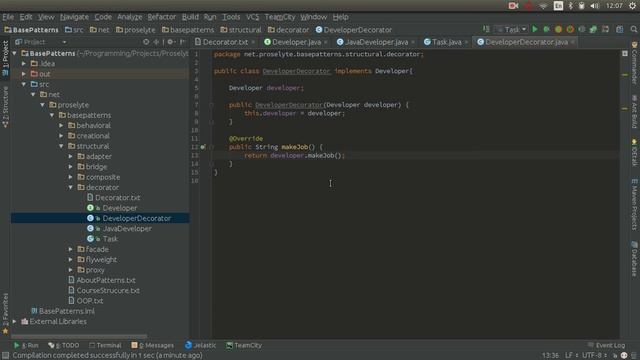Switch to Task.java editor tab
This screenshot has width=640, height=360.
click(446, 42)
